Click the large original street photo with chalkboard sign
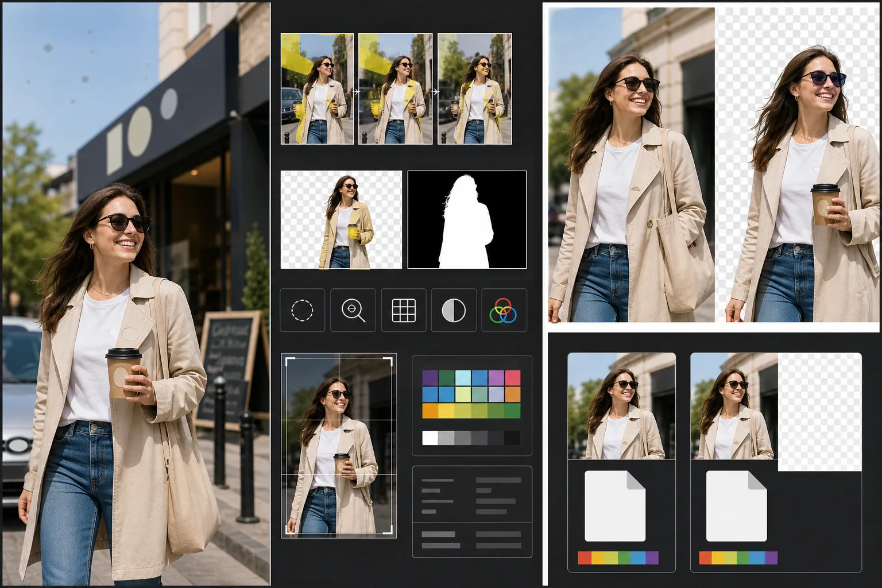 coord(136,294)
